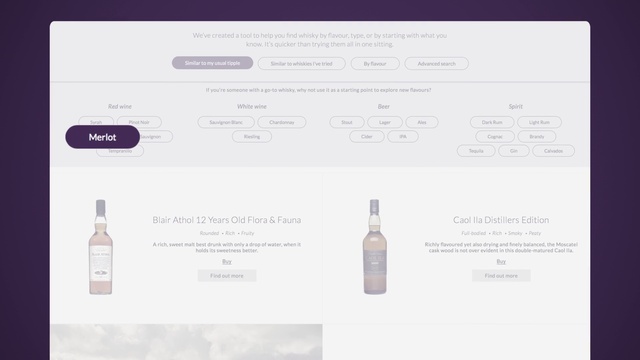Screen dimensions: 640x360
Task: Choose the Syrah red wine pill
Action: (96, 121)
